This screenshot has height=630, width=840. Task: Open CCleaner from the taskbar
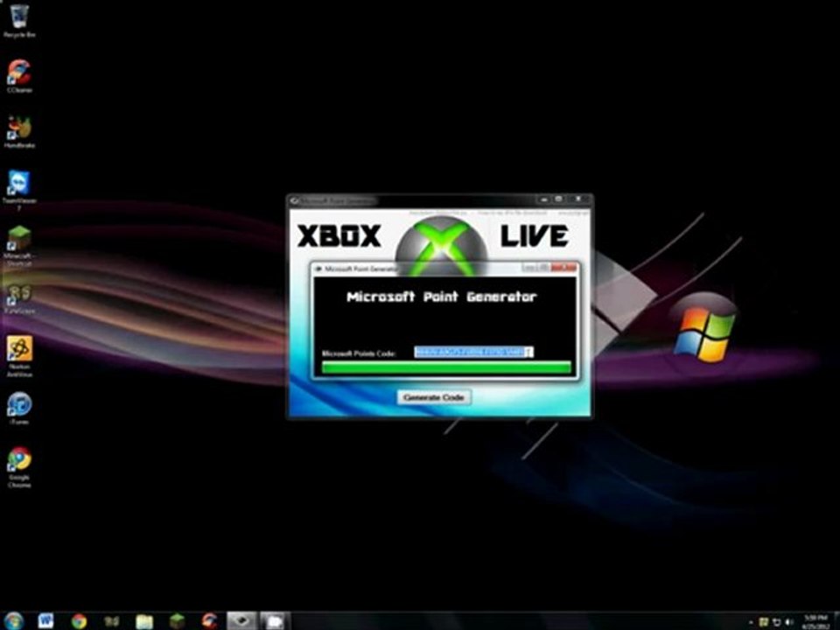209,621
